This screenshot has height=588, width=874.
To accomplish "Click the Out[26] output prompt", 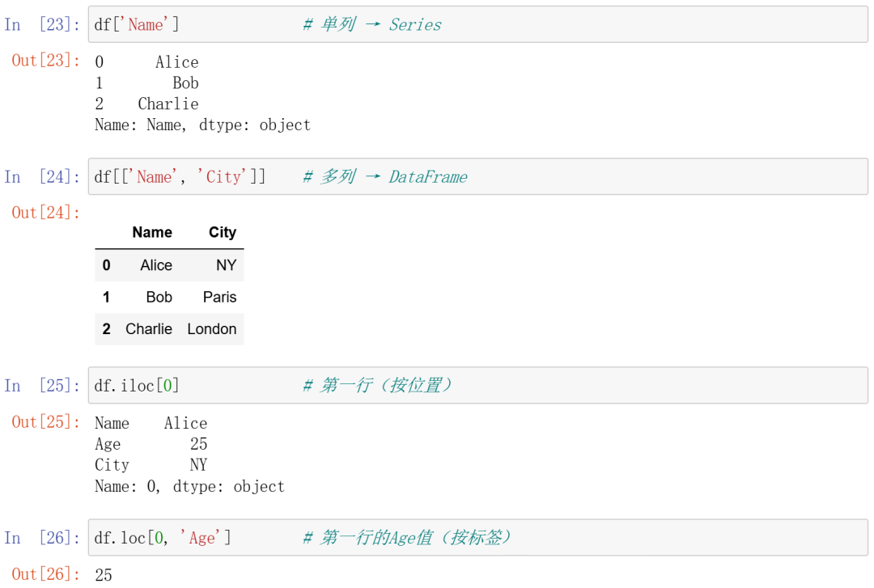I will click(x=45, y=573).
